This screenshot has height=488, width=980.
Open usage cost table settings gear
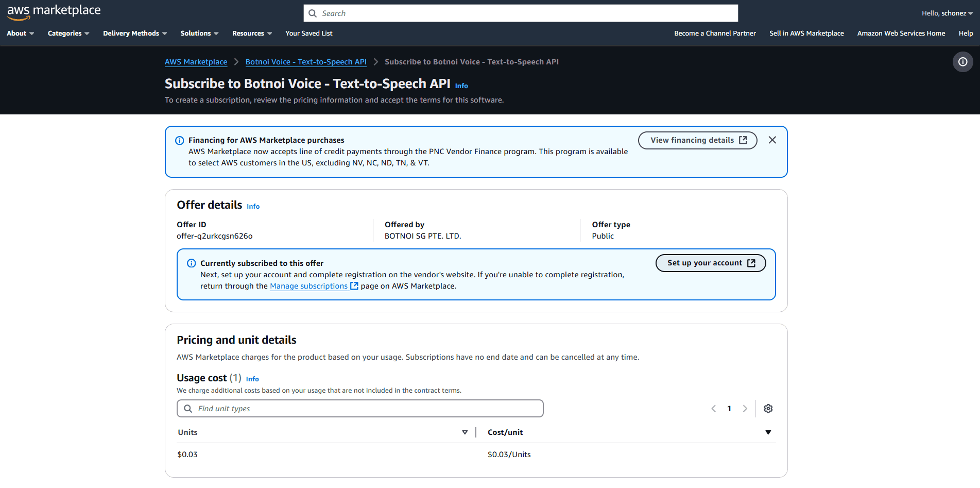point(768,409)
